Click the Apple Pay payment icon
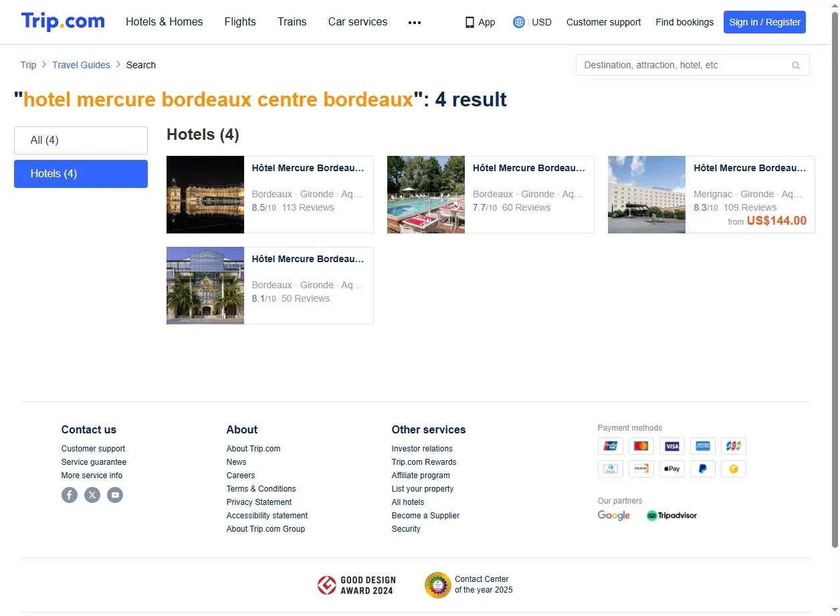The image size is (840, 616). click(672, 469)
